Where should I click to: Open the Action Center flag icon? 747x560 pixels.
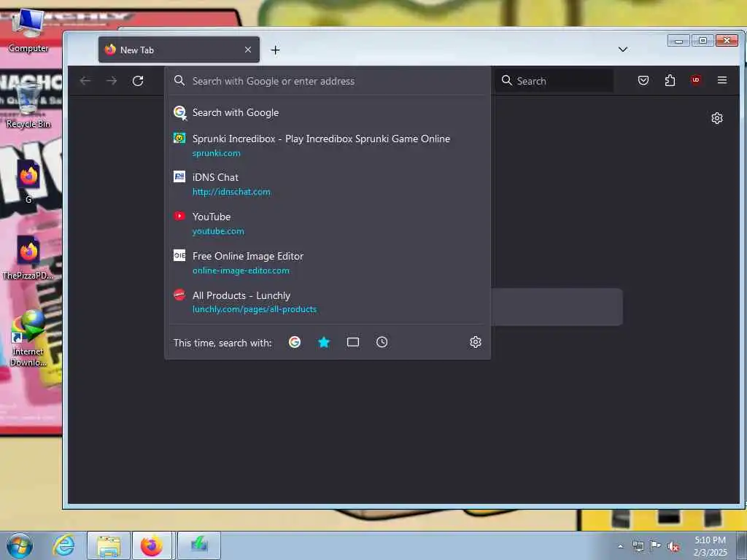tap(655, 547)
